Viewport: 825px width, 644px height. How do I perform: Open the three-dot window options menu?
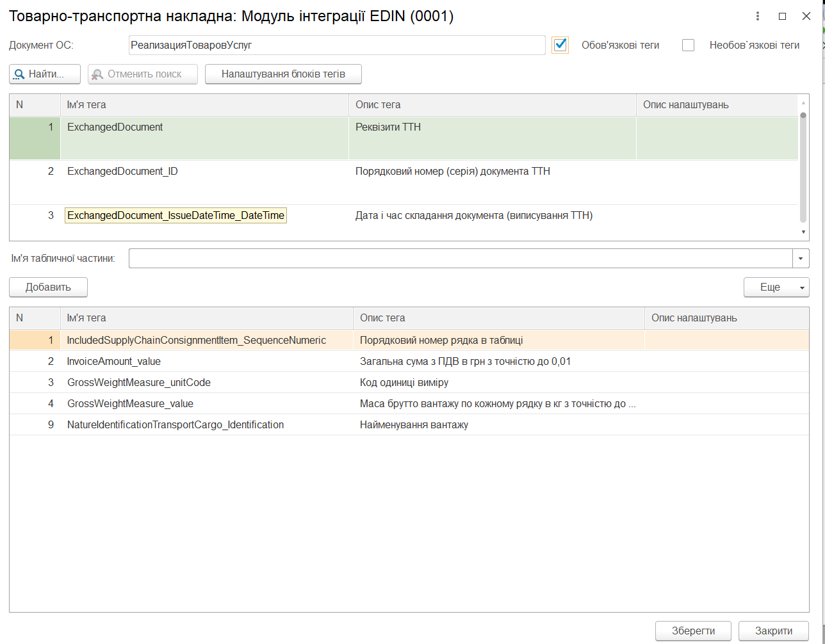point(758,17)
